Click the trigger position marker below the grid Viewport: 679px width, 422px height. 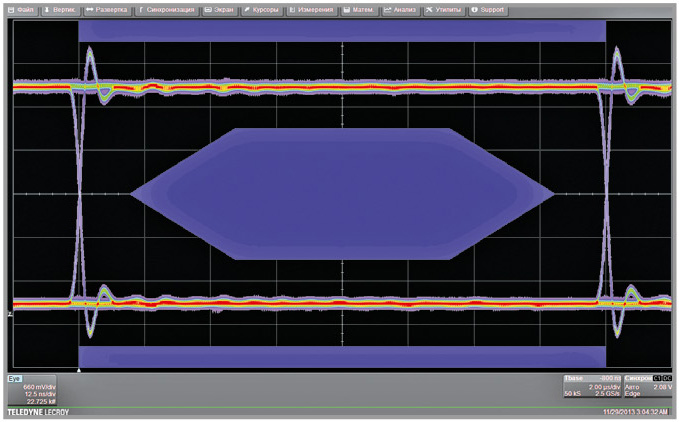pos(79,370)
